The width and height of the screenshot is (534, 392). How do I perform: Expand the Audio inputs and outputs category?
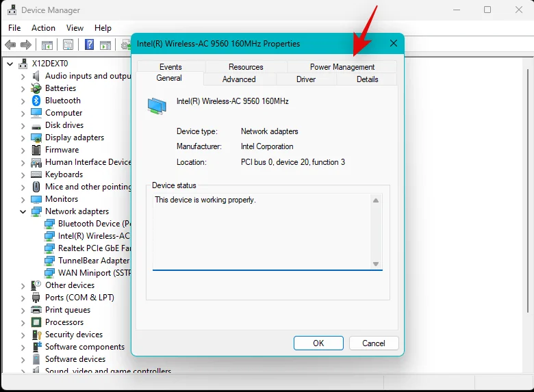(x=23, y=76)
